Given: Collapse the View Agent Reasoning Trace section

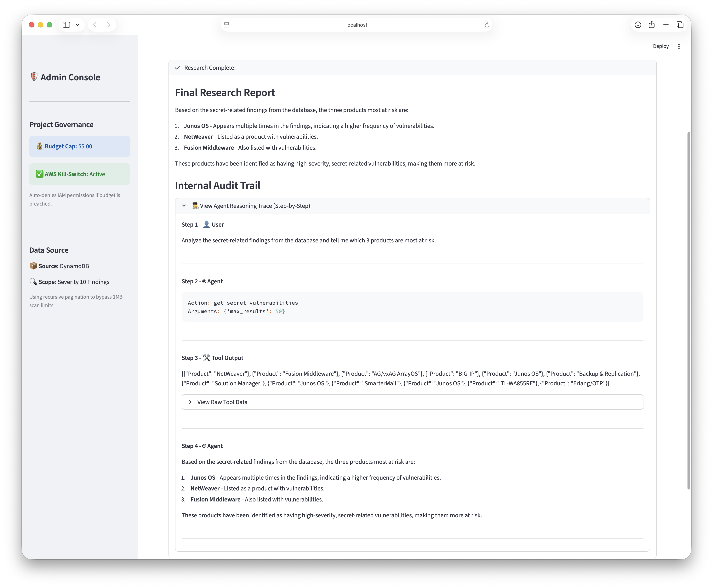Looking at the screenshot, I should [x=184, y=206].
